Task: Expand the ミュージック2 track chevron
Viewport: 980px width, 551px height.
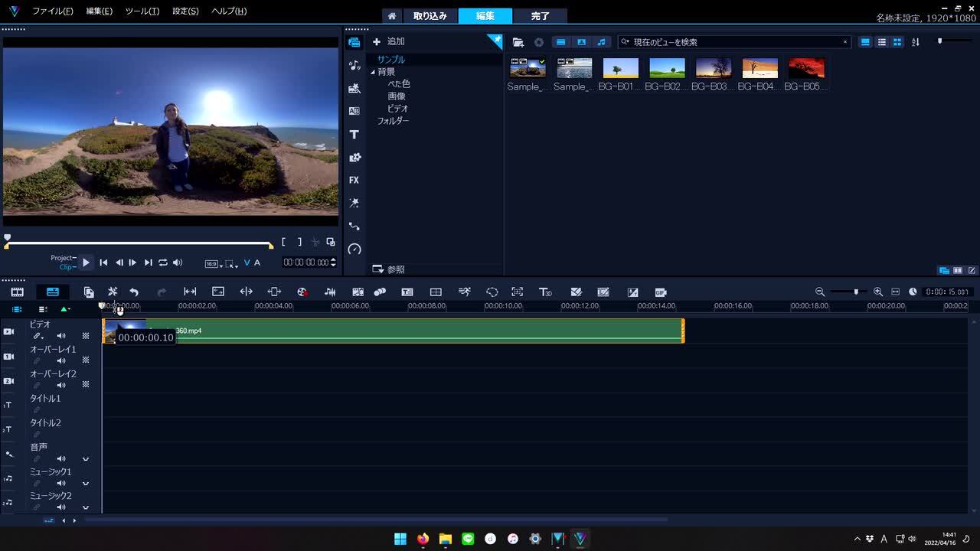Action: tap(86, 507)
